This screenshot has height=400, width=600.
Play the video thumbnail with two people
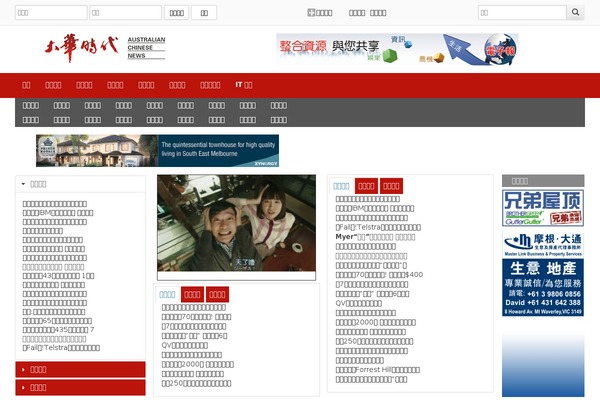tap(236, 223)
